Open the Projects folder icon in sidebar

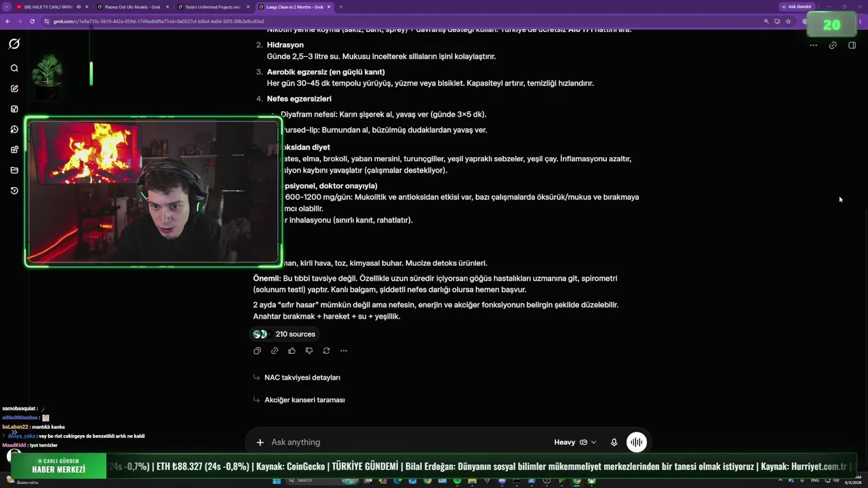(14, 170)
